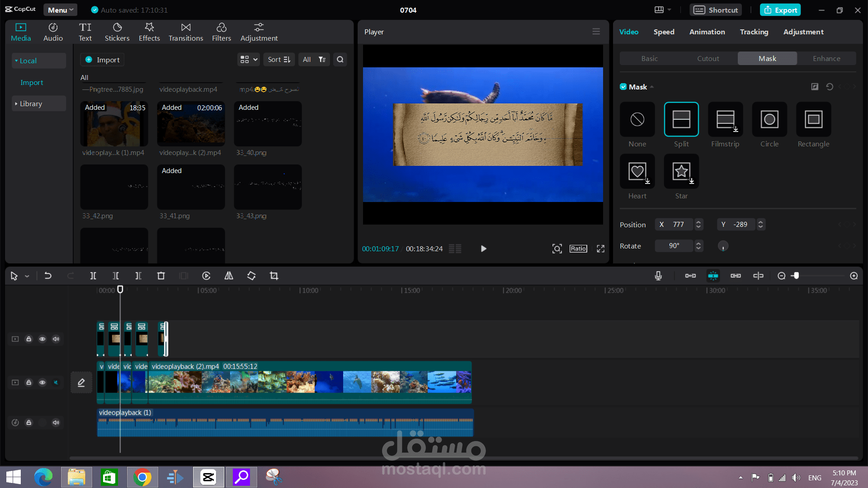868x488 pixels.
Task: Click the Ratio button in player
Action: (578, 249)
